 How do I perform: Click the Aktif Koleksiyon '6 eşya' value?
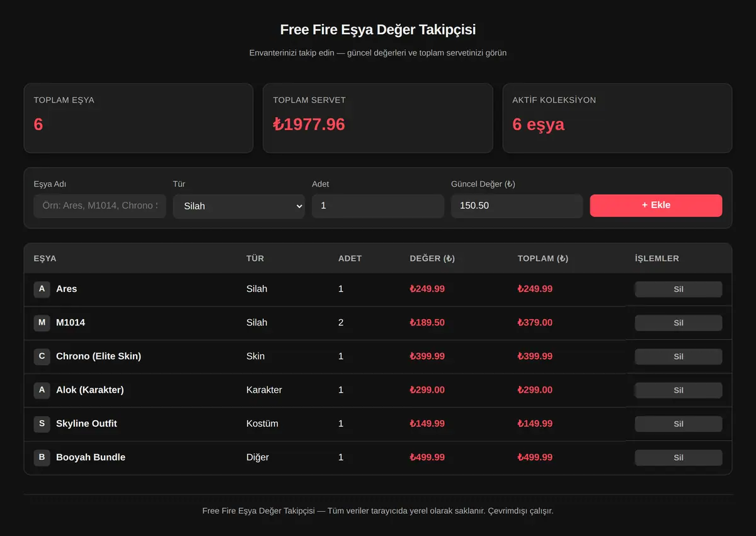pos(539,124)
